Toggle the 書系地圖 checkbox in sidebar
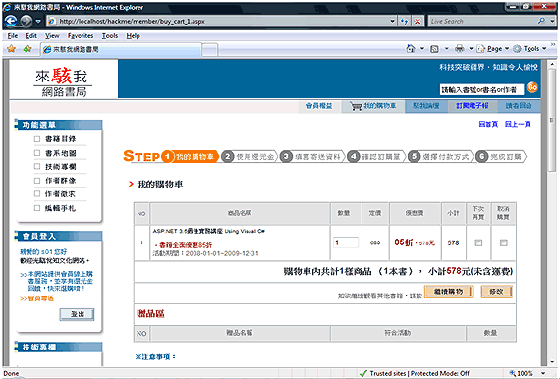 click(37, 153)
